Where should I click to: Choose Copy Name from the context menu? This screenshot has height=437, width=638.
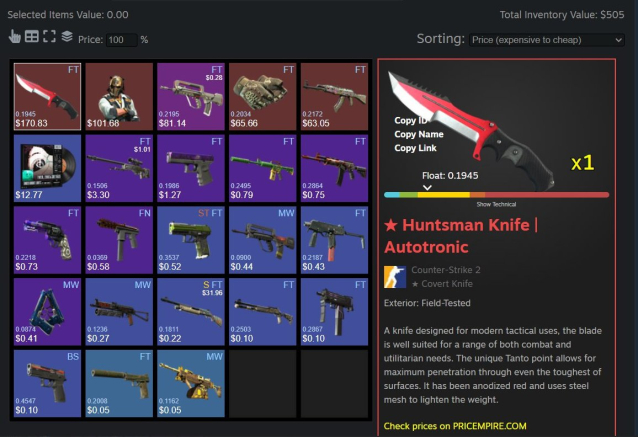pyautogui.click(x=419, y=134)
